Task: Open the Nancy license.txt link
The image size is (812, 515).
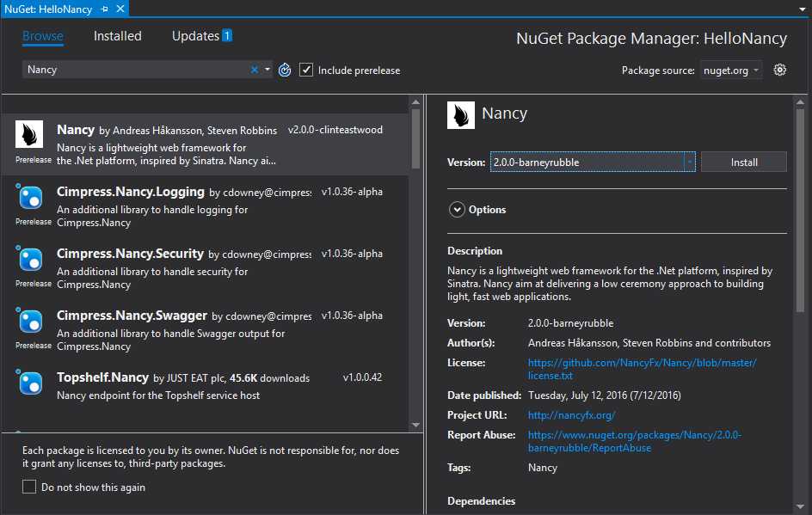Action: point(643,369)
